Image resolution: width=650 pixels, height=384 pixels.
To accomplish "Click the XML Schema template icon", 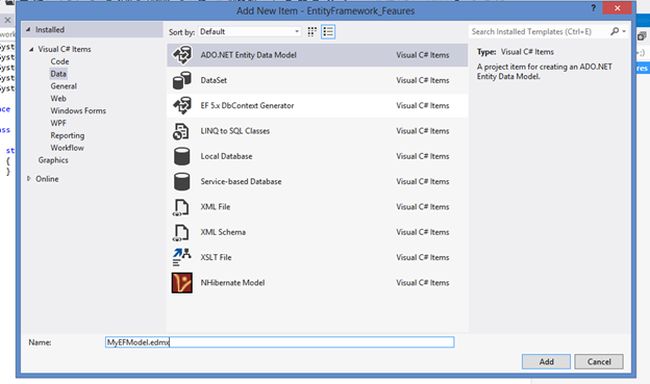I will pos(181,233).
